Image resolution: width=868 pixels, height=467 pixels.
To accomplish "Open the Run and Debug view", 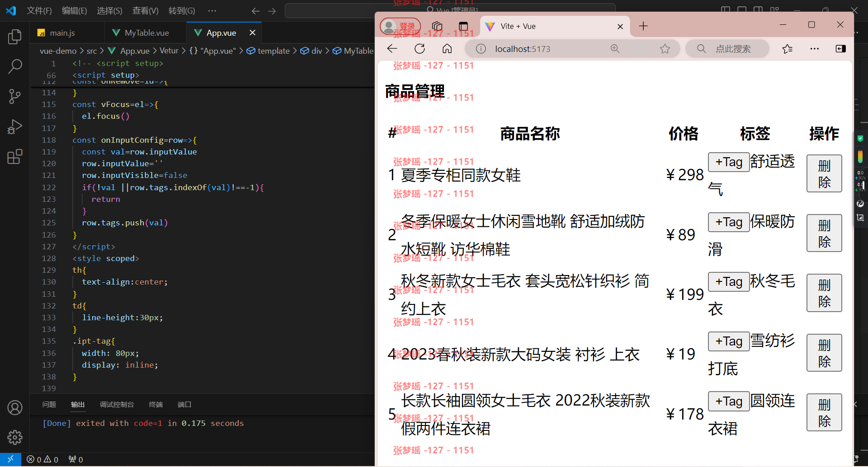I will pos(15,126).
